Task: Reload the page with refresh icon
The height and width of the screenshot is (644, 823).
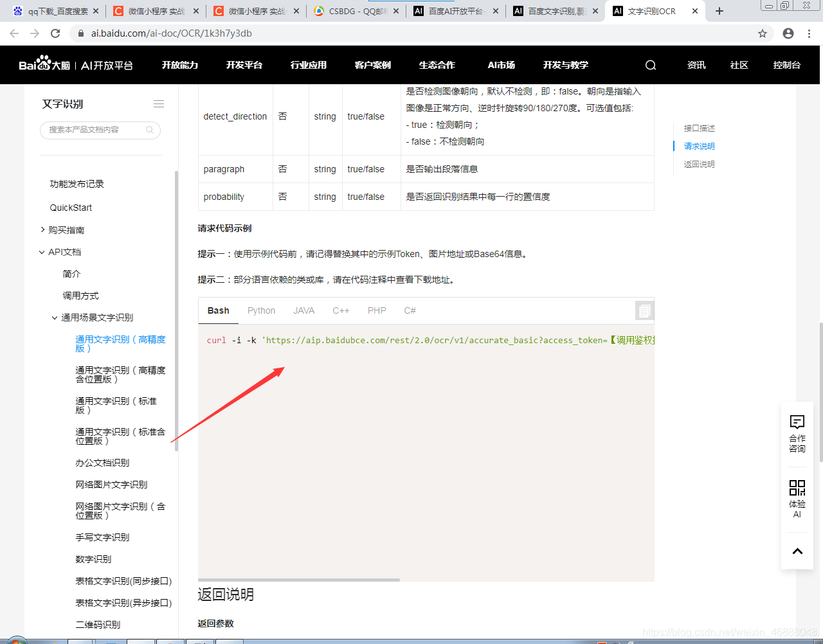Action: click(x=55, y=33)
